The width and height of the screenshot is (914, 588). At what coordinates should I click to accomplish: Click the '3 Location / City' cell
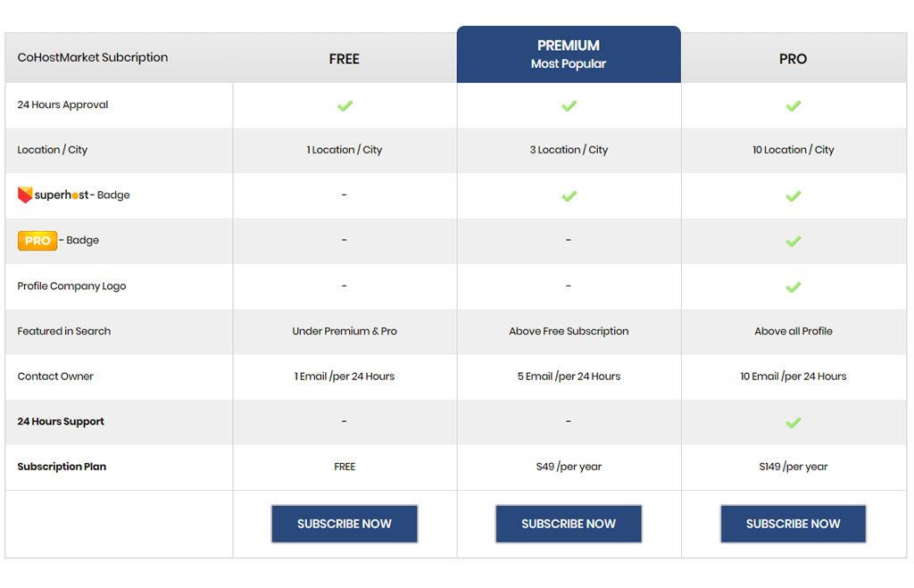569,150
